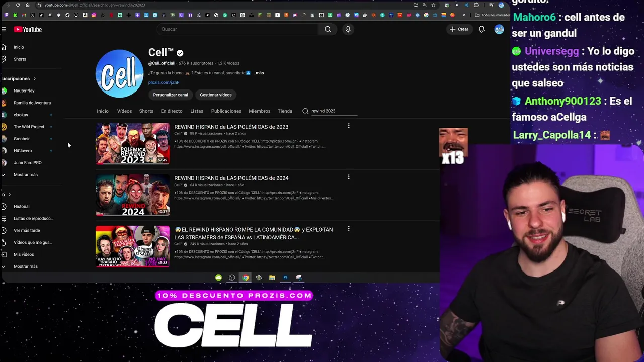
Task: Open the Todos los marcadores folder
Action: (x=492, y=15)
